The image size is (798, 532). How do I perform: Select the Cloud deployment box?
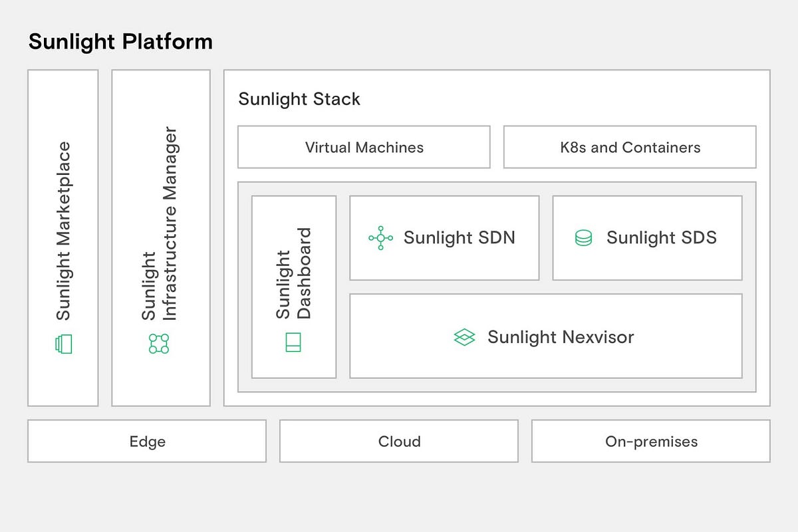pyautogui.click(x=398, y=441)
